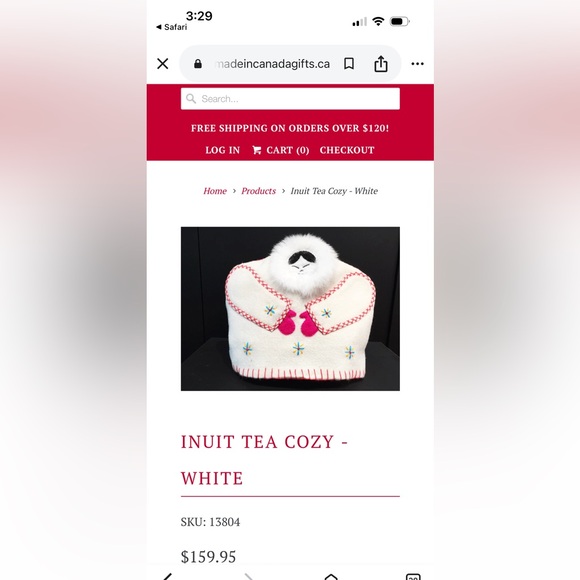This screenshot has height=580, width=580.
Task: Open the LOG IN page
Action: [x=222, y=150]
